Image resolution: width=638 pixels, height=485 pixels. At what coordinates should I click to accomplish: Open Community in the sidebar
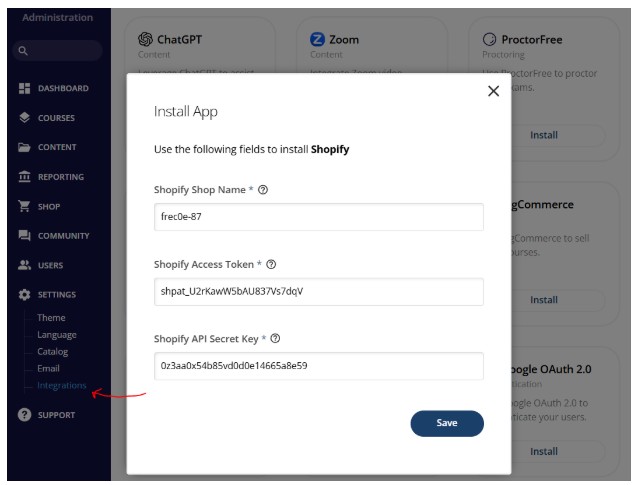(63, 236)
